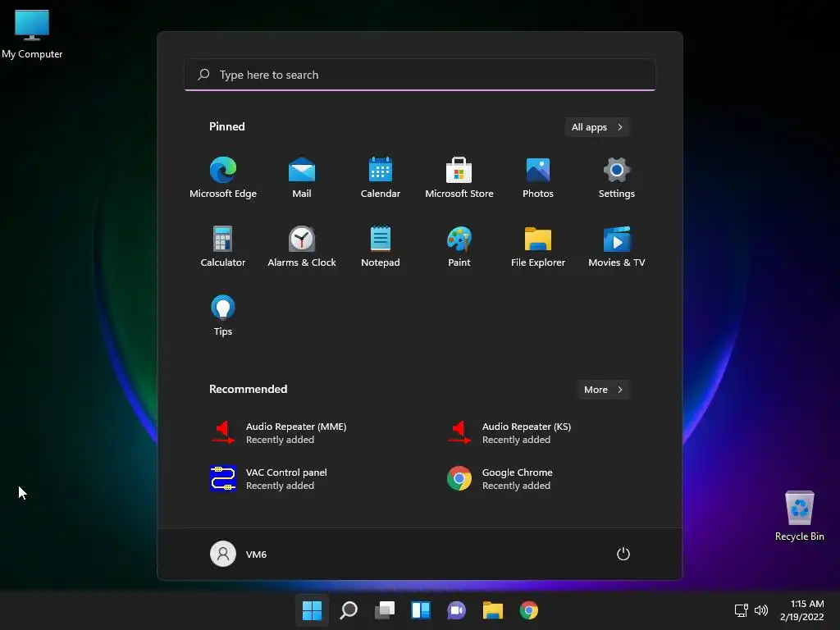This screenshot has width=840, height=630.
Task: Open the Tips app
Action: pos(223,316)
